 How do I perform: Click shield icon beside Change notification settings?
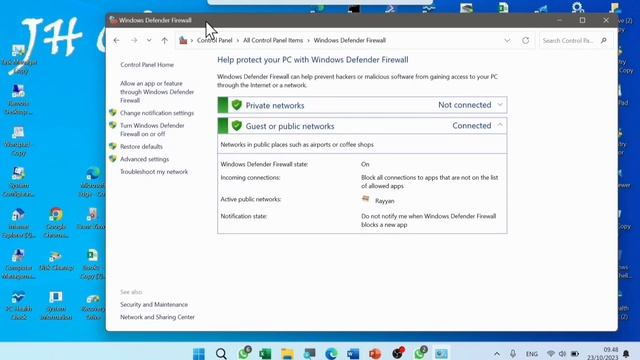(113, 113)
